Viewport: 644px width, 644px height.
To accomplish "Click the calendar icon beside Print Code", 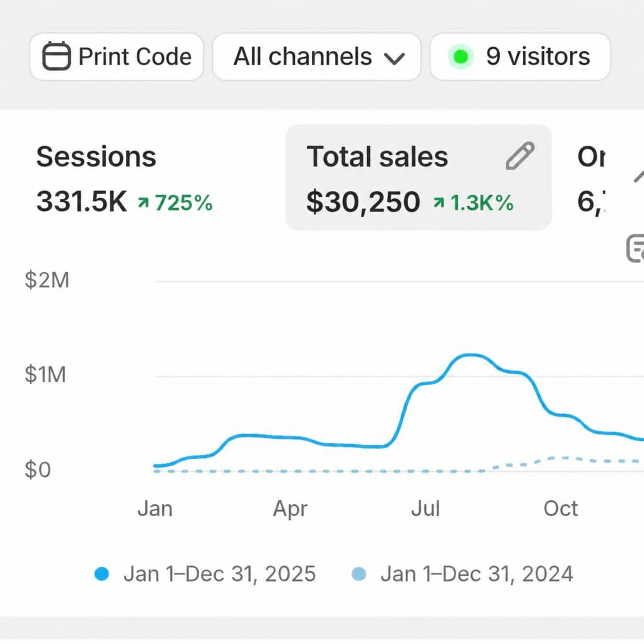I will pyautogui.click(x=56, y=56).
